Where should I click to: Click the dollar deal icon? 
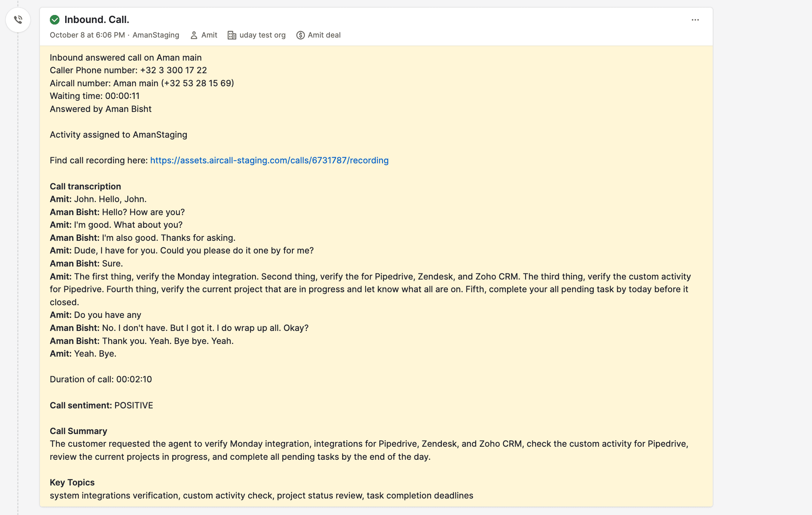[300, 35]
